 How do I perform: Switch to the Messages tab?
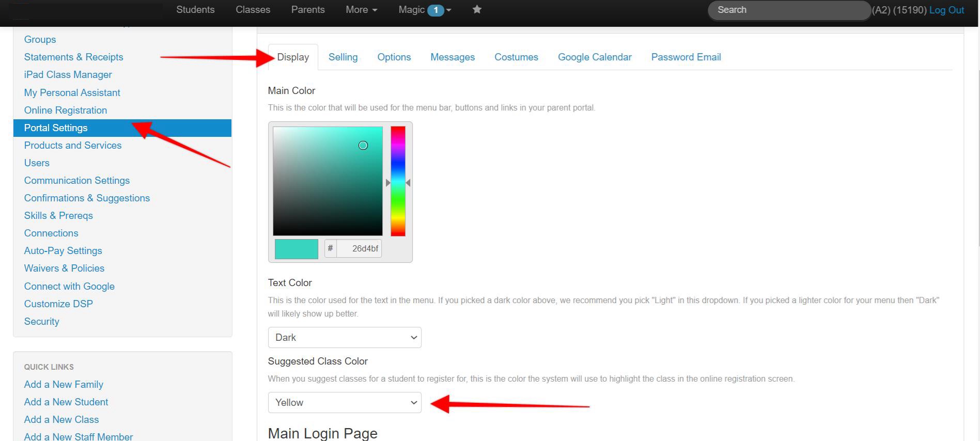[453, 57]
